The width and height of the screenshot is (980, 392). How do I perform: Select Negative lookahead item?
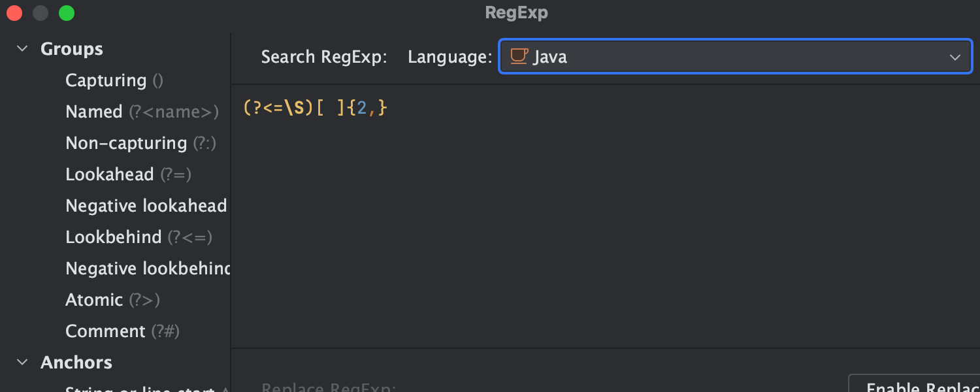(146, 206)
